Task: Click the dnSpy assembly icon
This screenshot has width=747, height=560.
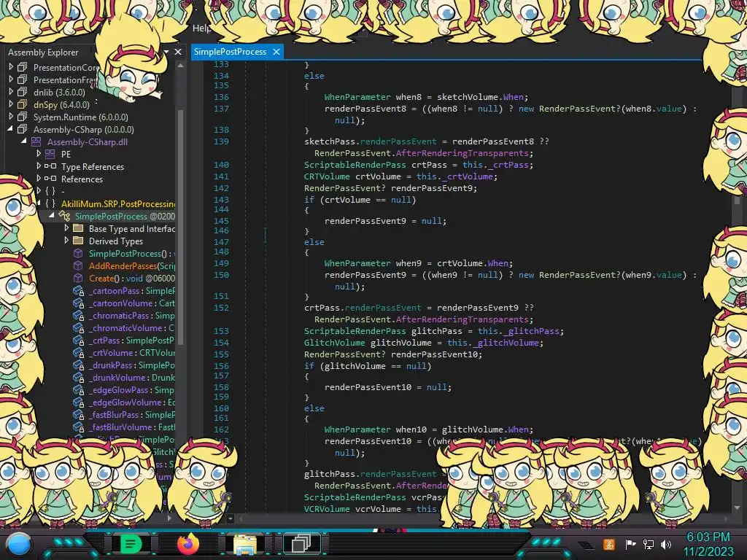Action: [23, 104]
